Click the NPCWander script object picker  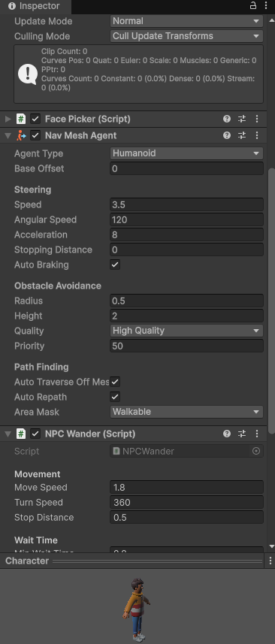256,451
